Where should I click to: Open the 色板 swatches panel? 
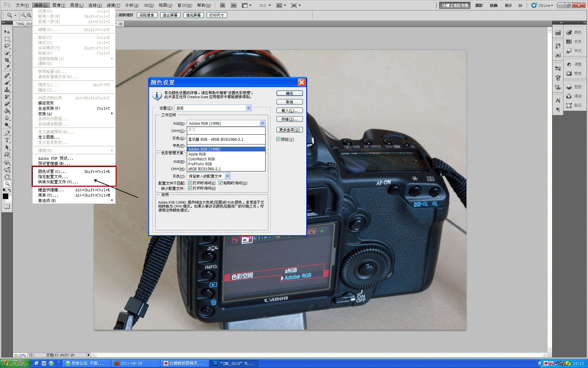[x=574, y=41]
